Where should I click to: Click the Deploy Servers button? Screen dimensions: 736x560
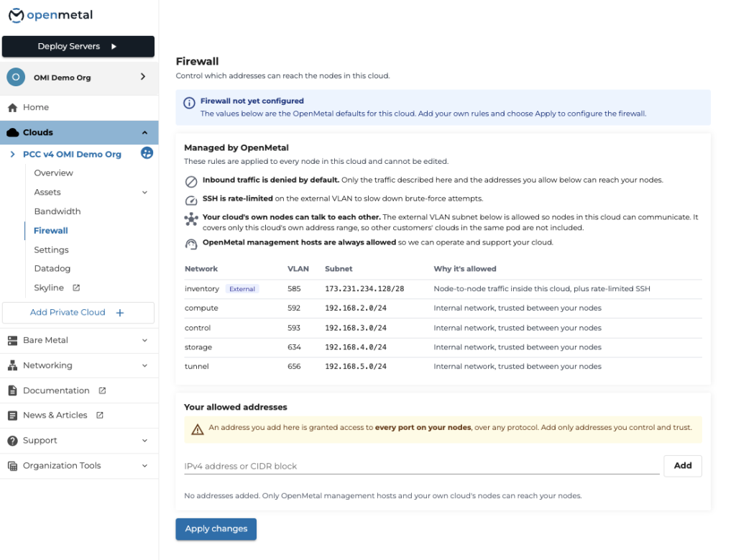point(78,47)
